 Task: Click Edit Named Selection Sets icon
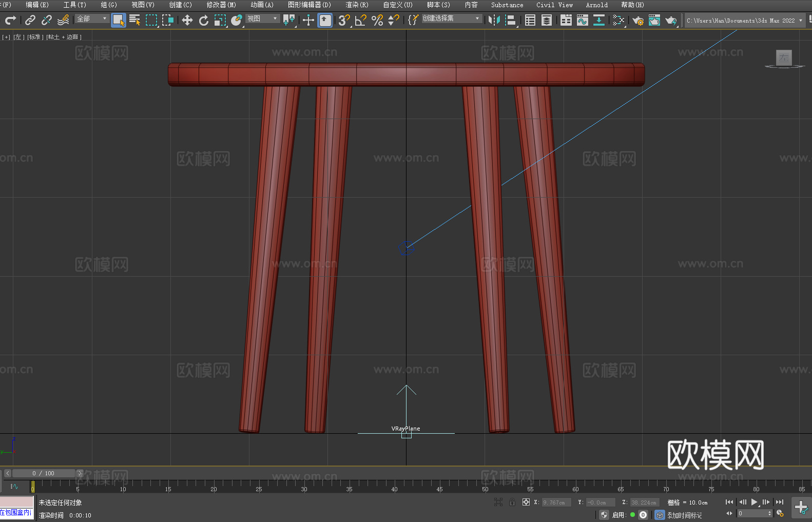(413, 20)
